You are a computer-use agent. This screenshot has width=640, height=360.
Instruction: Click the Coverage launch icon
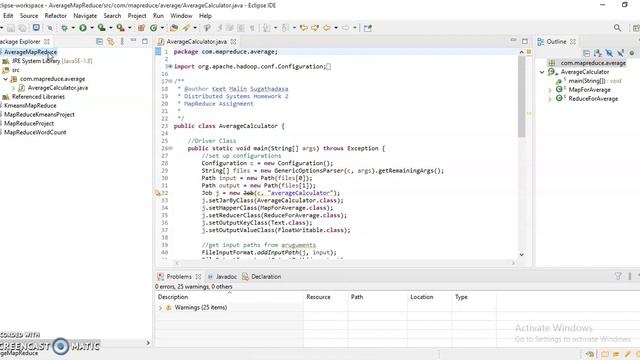101,28
